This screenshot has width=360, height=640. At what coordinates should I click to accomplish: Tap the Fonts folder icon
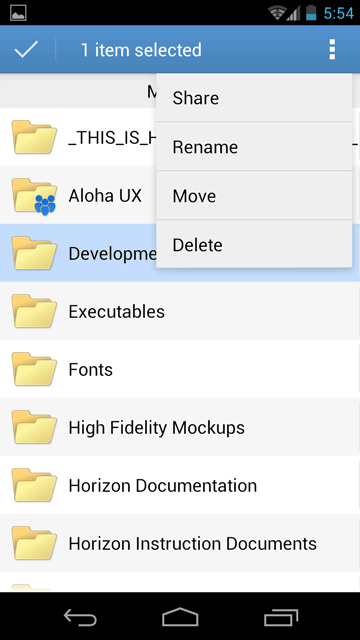[34, 369]
